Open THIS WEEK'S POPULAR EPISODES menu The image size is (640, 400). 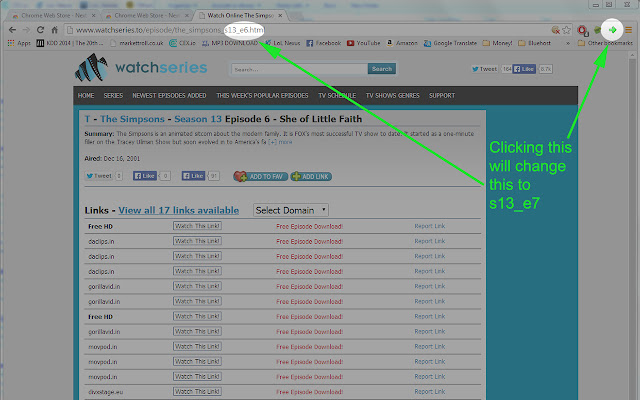point(262,96)
